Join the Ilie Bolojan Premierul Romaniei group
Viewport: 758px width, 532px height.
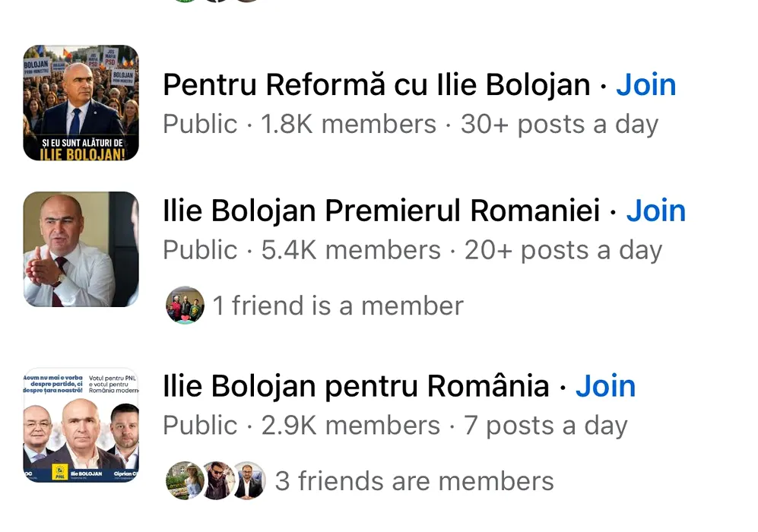655,211
